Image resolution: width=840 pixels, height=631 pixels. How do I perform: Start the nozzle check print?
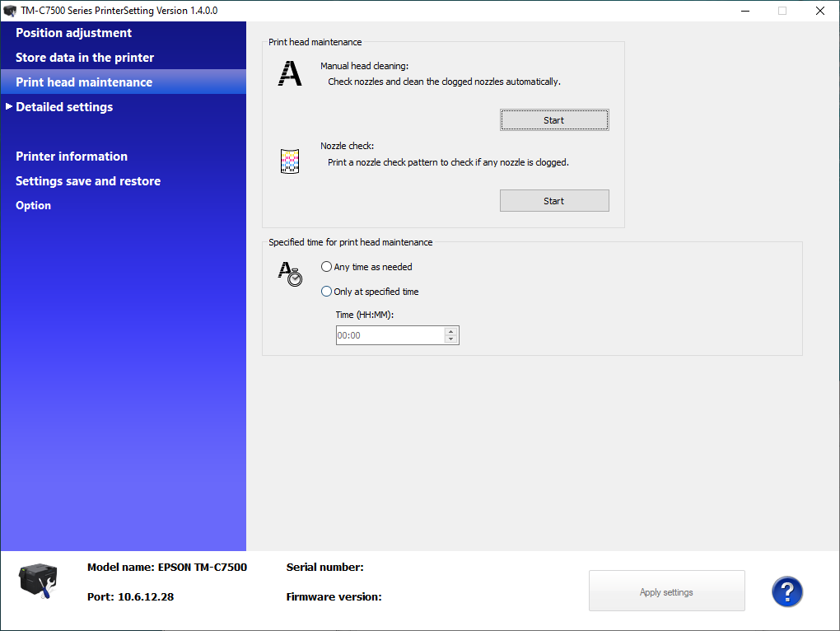tap(553, 201)
